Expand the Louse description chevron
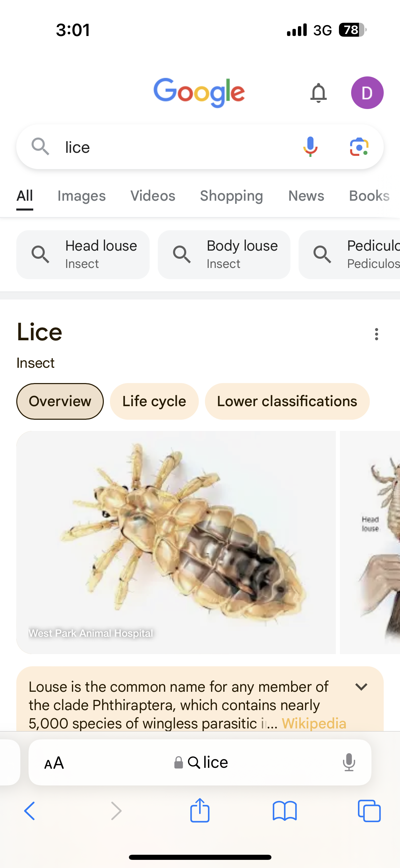Screen dimensions: 400x868 [x=361, y=687]
